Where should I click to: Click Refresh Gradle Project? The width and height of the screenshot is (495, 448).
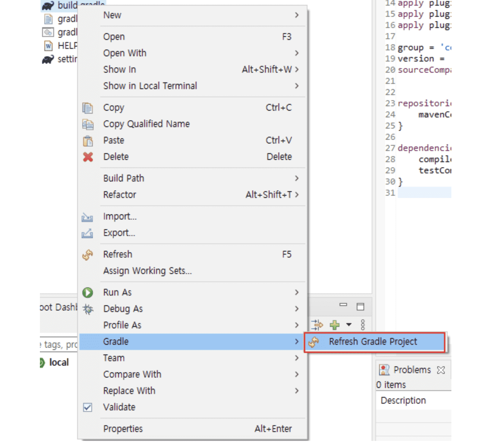coord(375,342)
